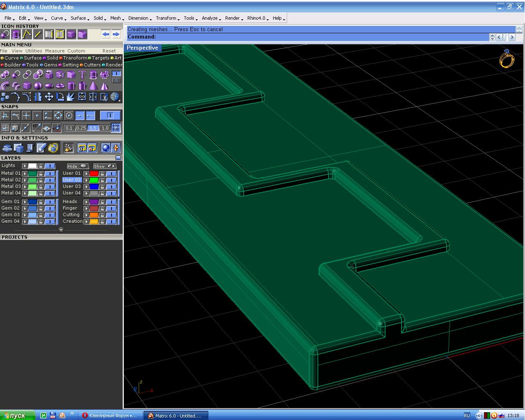Choose the Sphere solid tool
The width and height of the screenshot is (525, 420).
pos(38,86)
